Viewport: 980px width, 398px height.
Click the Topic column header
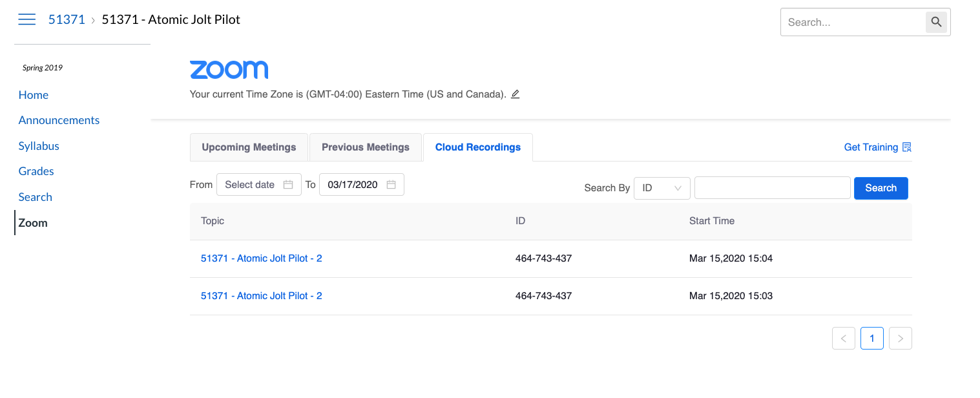[213, 221]
